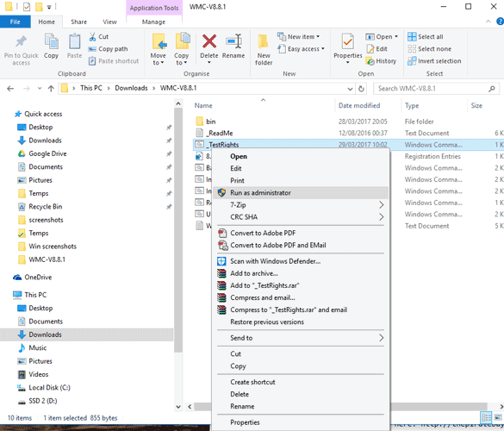Click the Rename icon in Organise group
Image resolution: width=504 pixels, height=431 pixels.
[233, 41]
